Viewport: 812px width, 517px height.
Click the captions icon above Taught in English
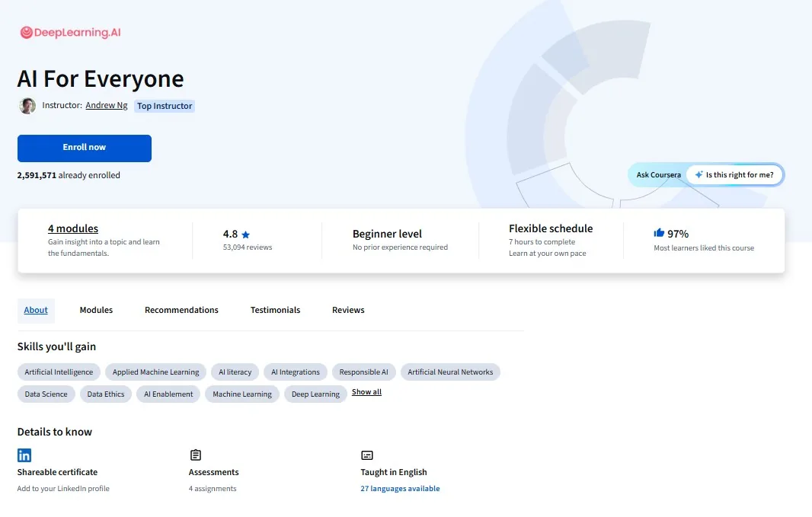[x=367, y=455]
